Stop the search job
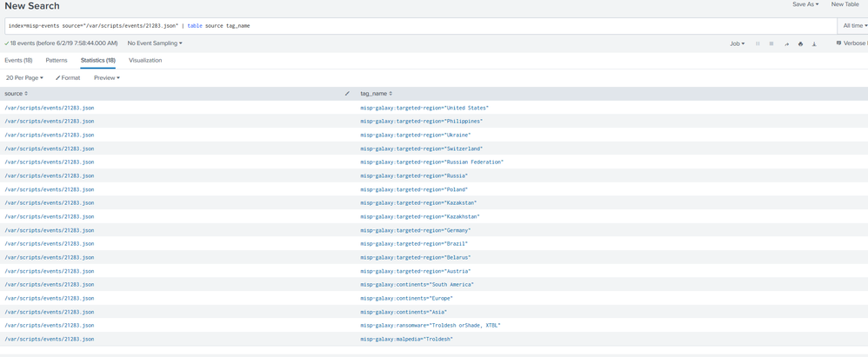This screenshot has height=357, width=868. pyautogui.click(x=771, y=43)
